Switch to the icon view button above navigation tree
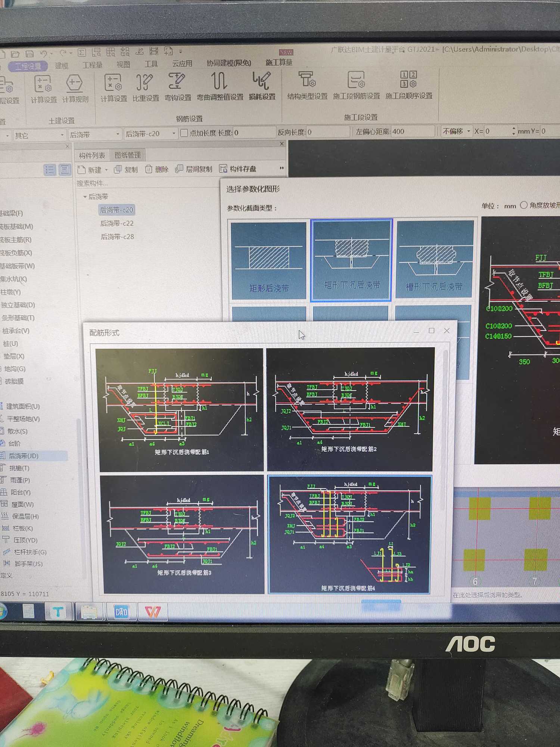Viewport: 560px width, 747px height. pyautogui.click(x=65, y=170)
